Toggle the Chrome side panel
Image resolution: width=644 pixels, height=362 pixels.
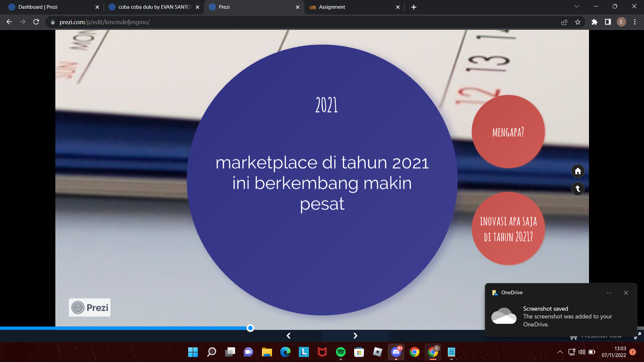pos(608,22)
